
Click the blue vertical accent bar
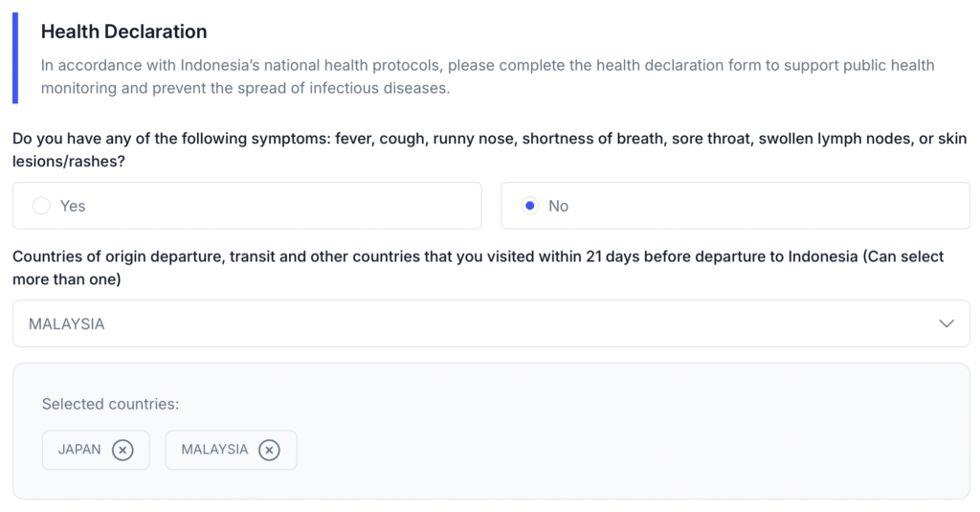15,57
